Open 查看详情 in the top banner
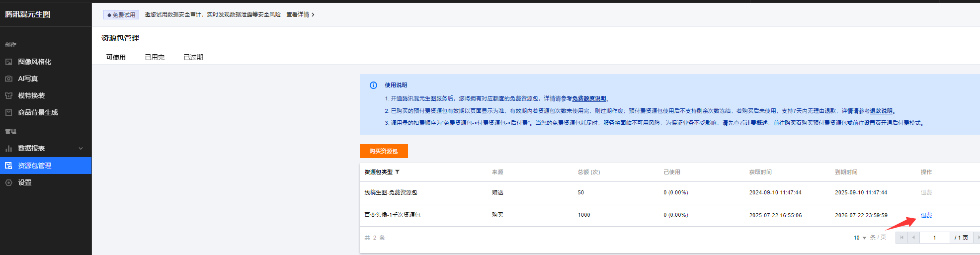This screenshot has height=255, width=980. click(300, 15)
